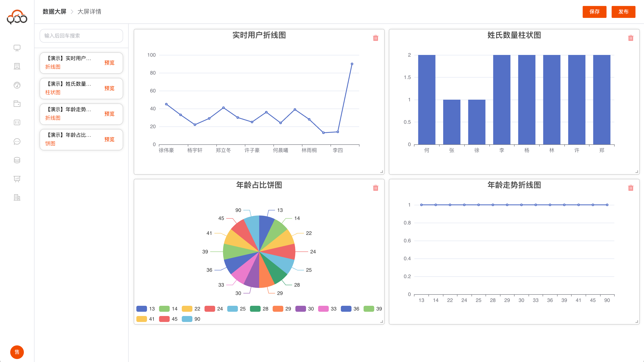Click the building icon in sidebar
The image size is (644, 362).
[17, 66]
